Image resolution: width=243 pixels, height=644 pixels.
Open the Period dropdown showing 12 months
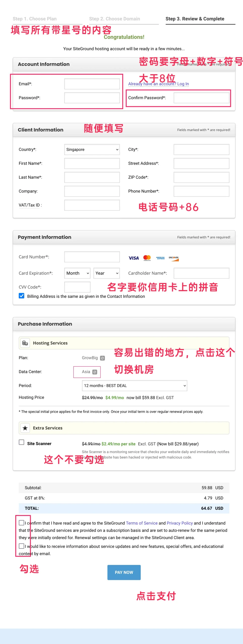(x=134, y=386)
